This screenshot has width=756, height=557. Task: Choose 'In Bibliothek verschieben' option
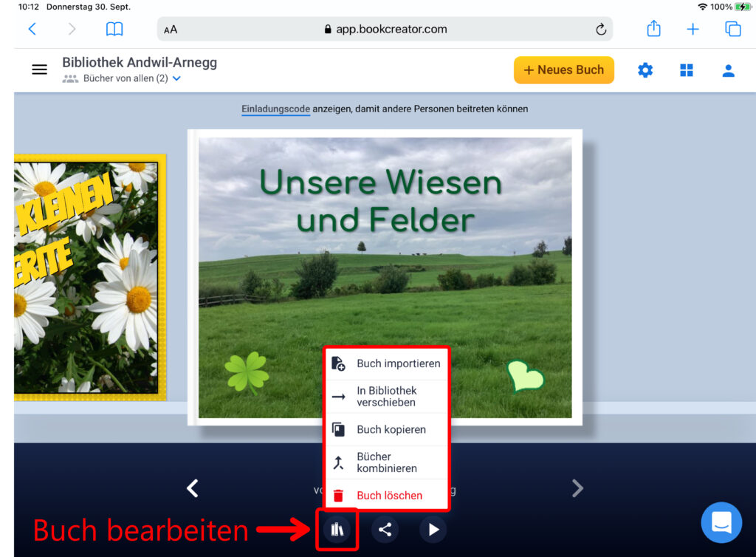(x=387, y=396)
